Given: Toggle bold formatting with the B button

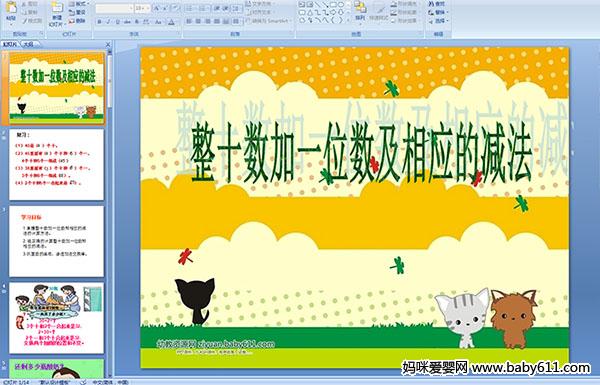Looking at the screenshot, I should click(x=99, y=22).
